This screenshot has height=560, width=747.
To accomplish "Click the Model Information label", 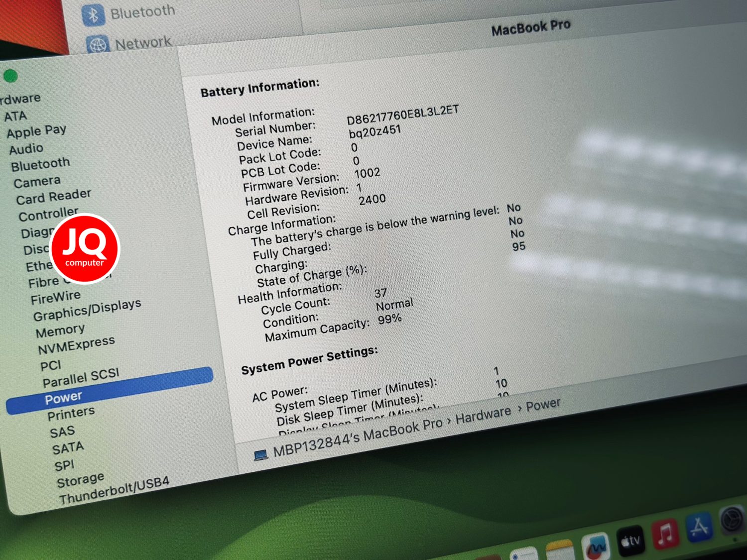I will pyautogui.click(x=263, y=117).
